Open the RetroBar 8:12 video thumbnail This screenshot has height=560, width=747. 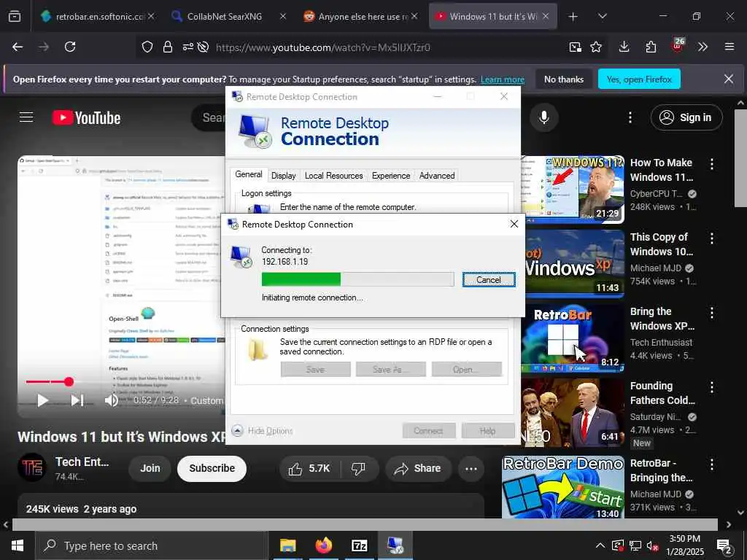click(x=572, y=338)
